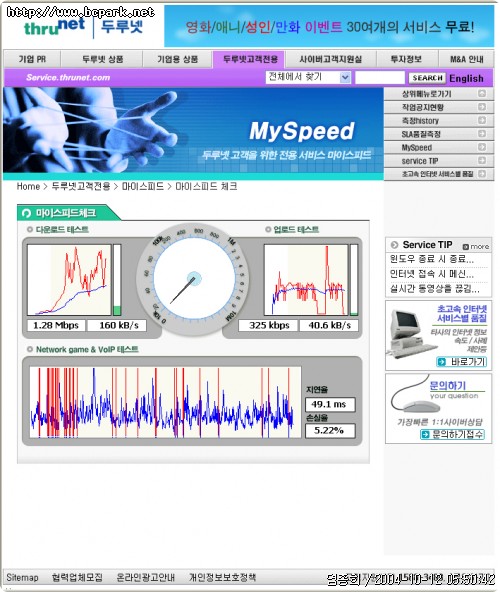Click the 40.6 kB/s upload value

coord(329,325)
